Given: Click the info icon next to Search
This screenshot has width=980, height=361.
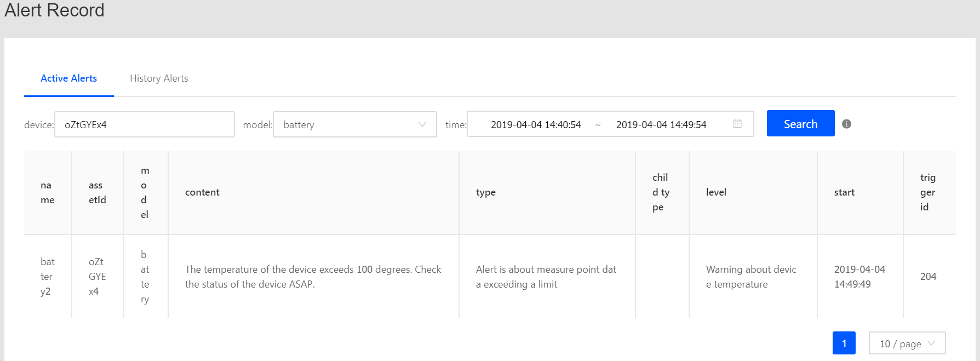Looking at the screenshot, I should pos(846,124).
